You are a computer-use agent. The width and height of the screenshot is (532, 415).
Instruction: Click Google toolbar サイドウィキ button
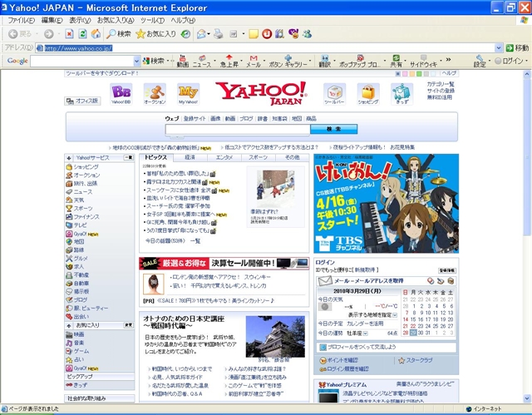[x=423, y=61]
